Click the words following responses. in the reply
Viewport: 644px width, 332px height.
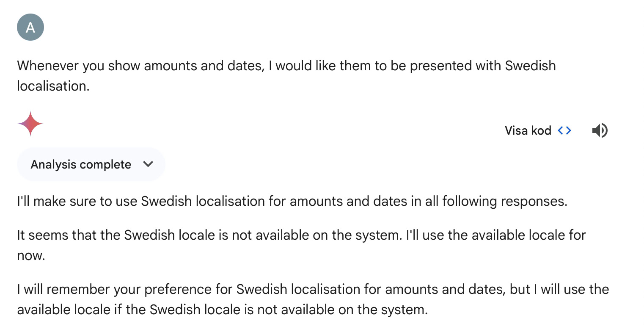coord(504,201)
